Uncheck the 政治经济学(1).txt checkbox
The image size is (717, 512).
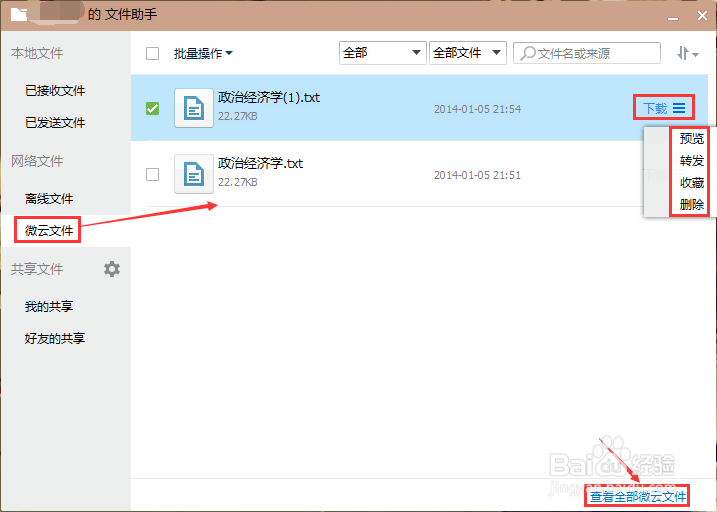tap(152, 108)
